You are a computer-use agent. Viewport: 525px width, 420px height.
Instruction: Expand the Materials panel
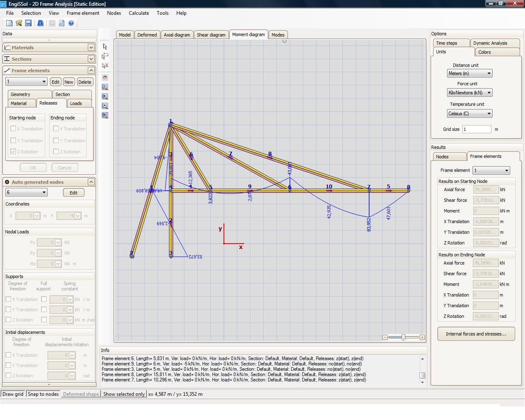pos(91,48)
